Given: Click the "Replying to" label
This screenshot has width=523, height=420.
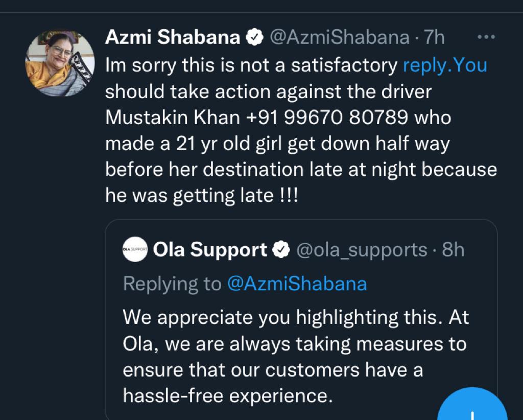Looking at the screenshot, I should pos(173,284).
